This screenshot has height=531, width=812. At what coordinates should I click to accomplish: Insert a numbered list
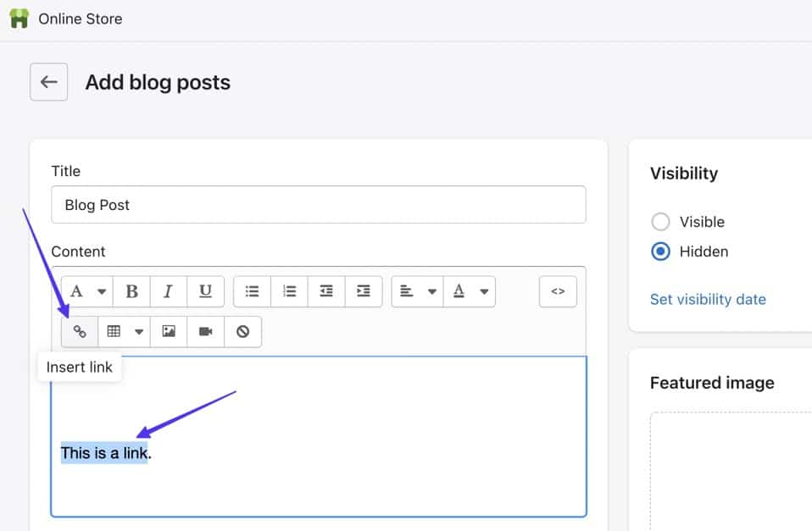point(289,291)
